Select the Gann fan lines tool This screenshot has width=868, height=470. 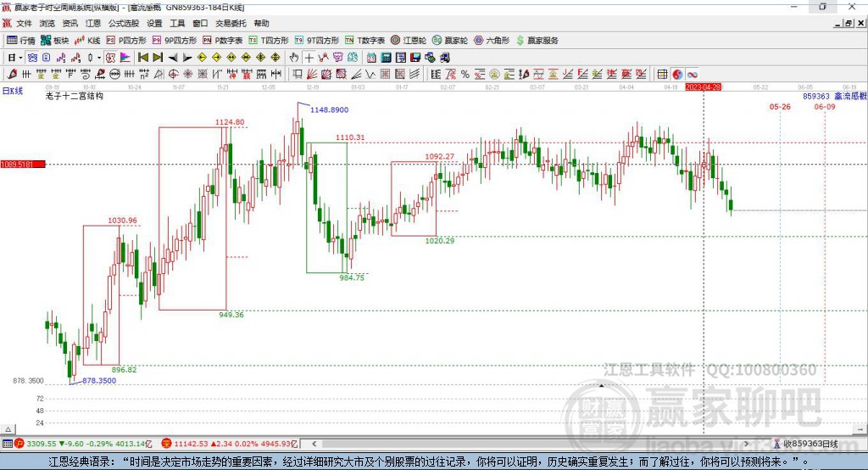coord(312,75)
